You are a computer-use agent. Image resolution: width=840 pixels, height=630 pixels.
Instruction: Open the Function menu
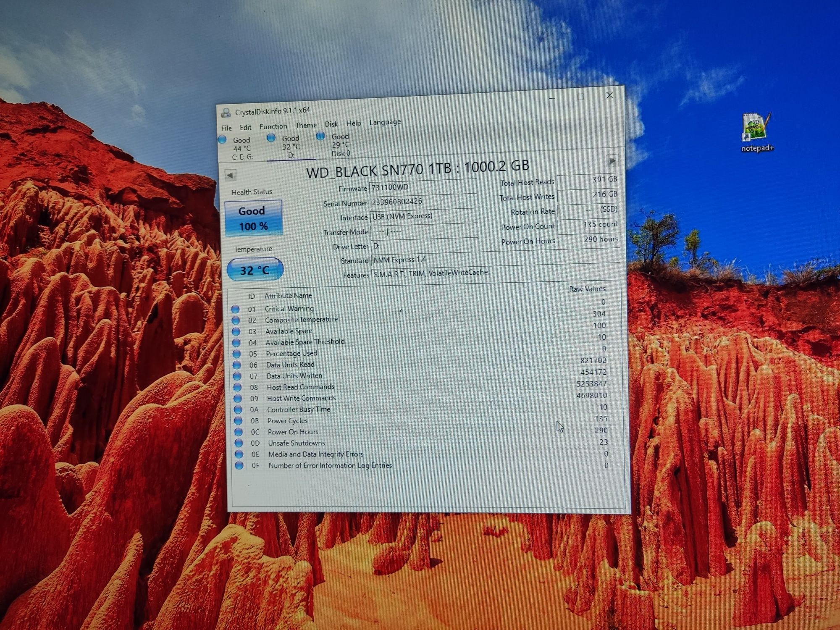(x=273, y=126)
